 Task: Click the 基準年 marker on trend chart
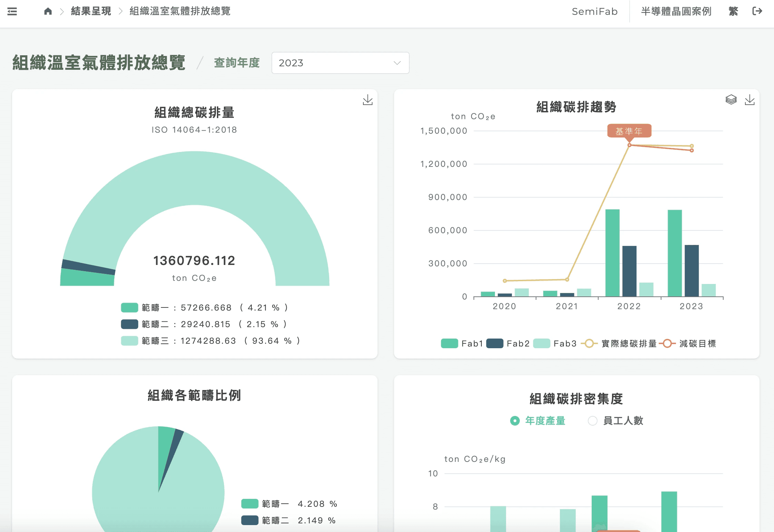point(629,131)
